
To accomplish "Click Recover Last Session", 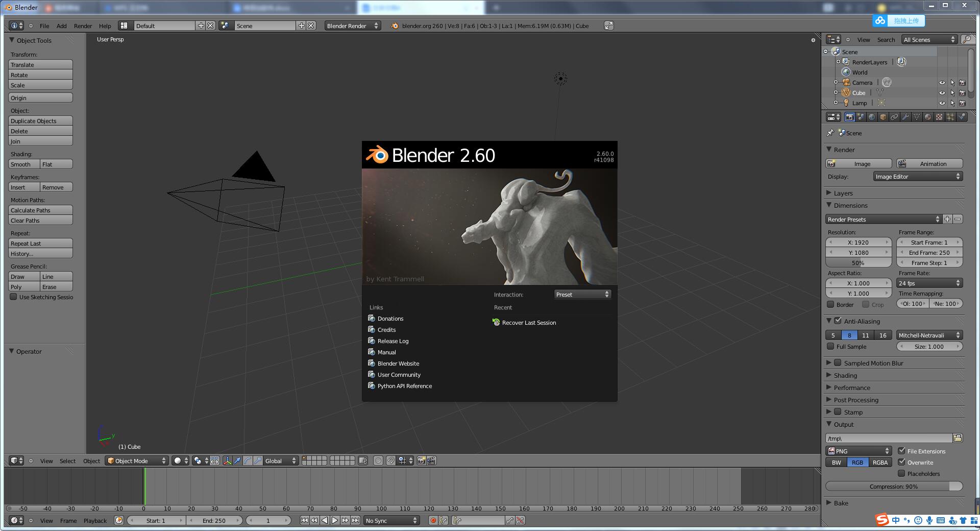I will click(529, 323).
